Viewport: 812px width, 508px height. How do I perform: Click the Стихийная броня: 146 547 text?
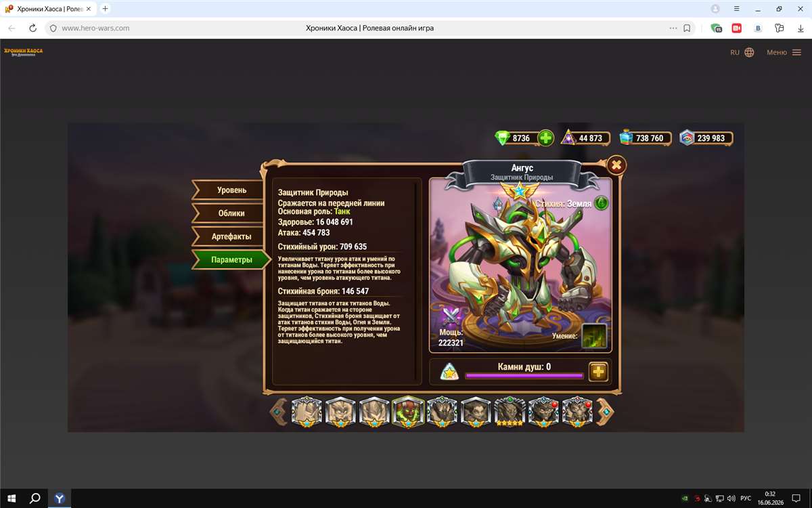(x=323, y=291)
